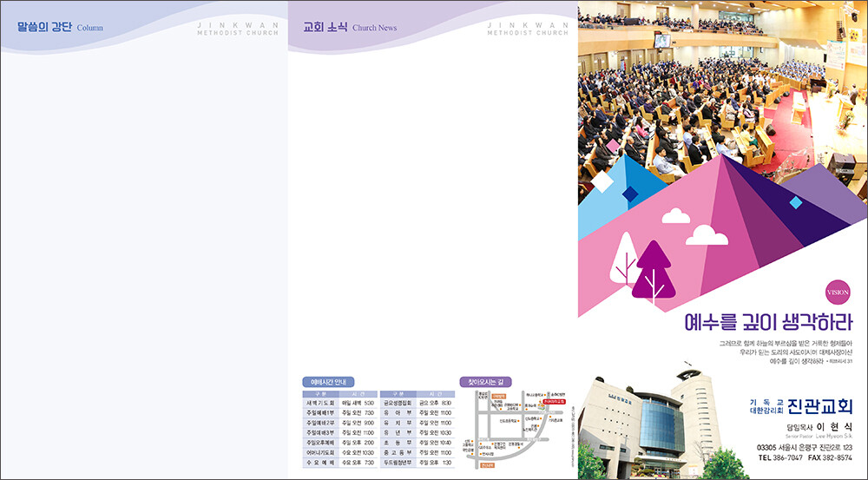Click the church address line 03305
Image resolution: width=868 pixels, height=480 pixels.
(x=804, y=446)
